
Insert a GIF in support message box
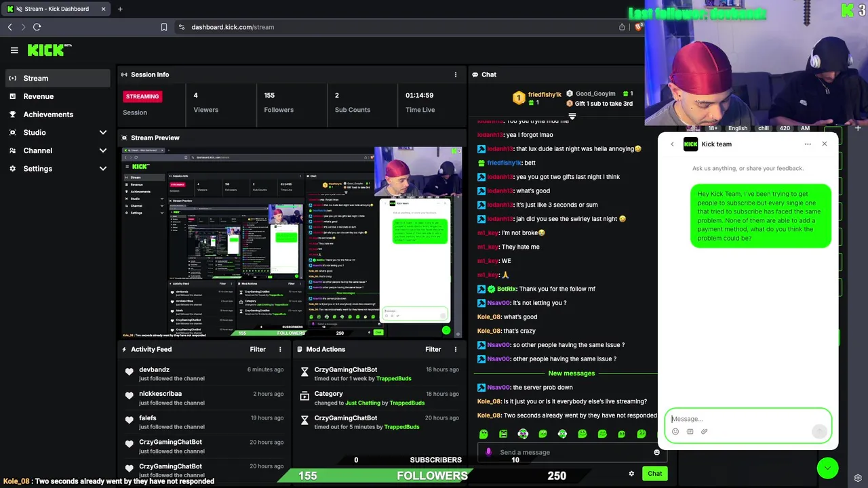[x=690, y=432]
